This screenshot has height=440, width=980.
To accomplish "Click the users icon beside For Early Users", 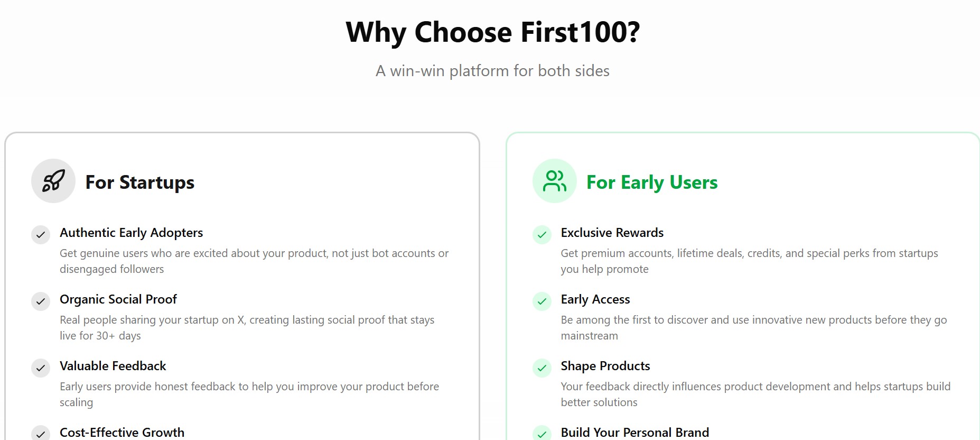I will [x=554, y=181].
